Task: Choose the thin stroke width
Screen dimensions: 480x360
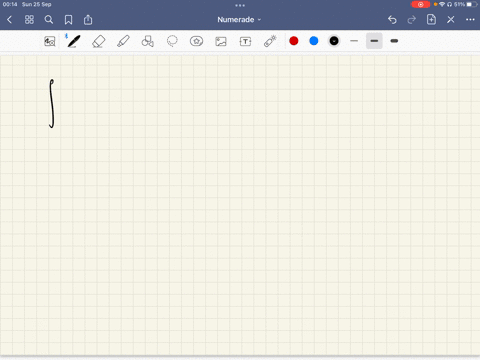Action: (354, 41)
